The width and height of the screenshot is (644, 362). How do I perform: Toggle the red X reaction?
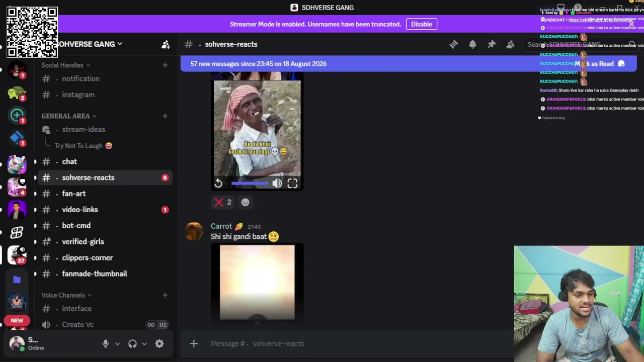(x=223, y=202)
